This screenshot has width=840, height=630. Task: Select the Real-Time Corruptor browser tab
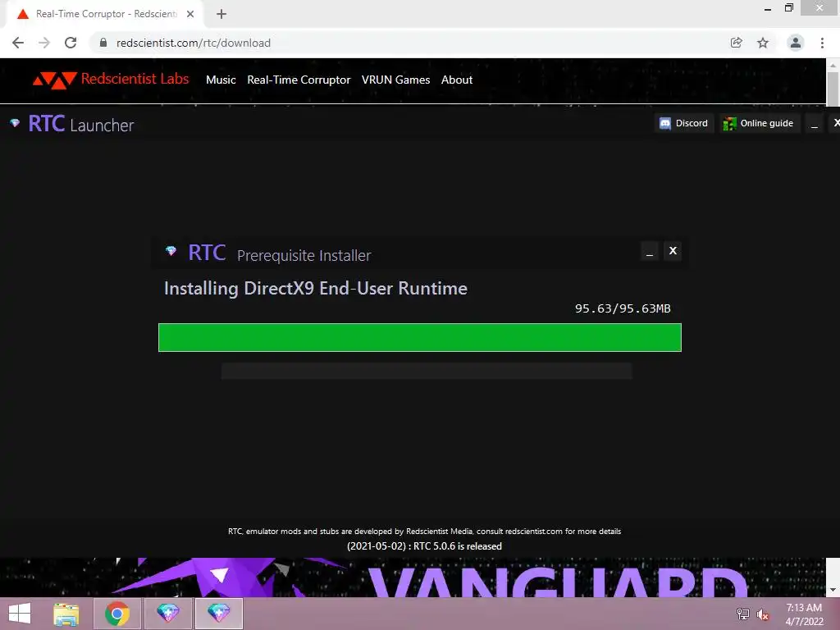104,14
